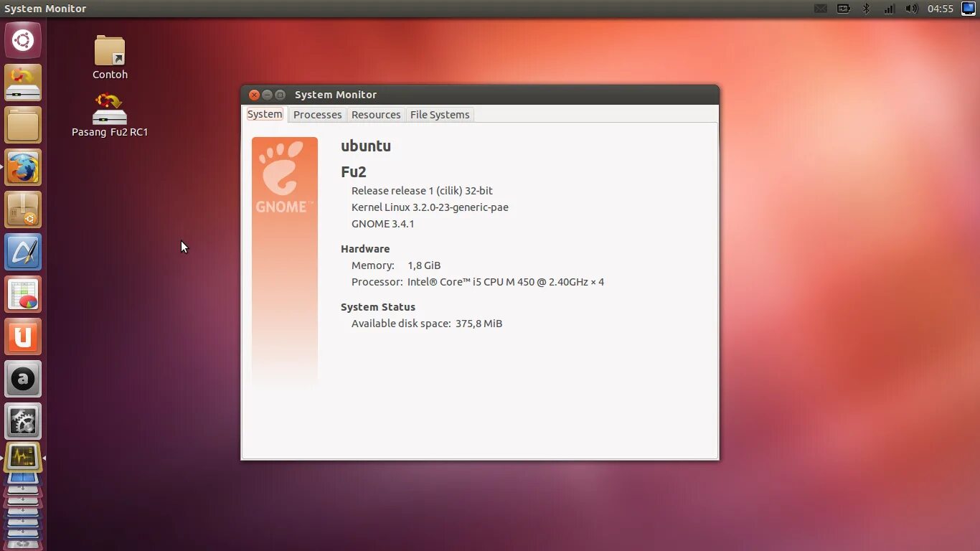Open the Contoh folder on desktop
The image size is (980, 551).
tap(110, 57)
